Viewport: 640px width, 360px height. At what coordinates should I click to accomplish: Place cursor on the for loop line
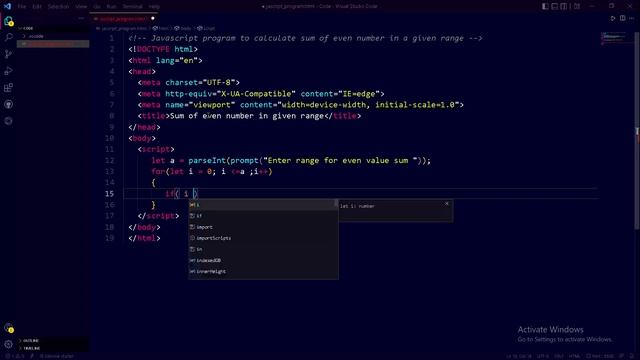(211, 171)
